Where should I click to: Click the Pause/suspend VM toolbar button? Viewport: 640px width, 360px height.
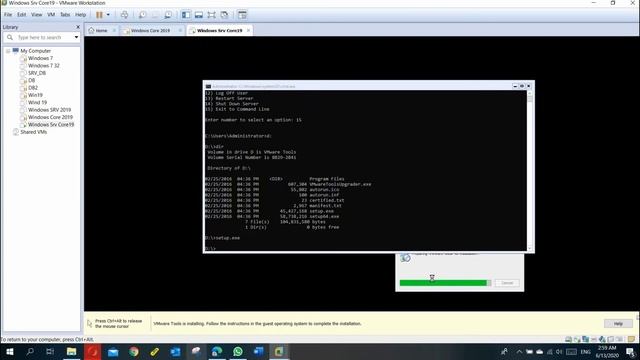point(99,15)
